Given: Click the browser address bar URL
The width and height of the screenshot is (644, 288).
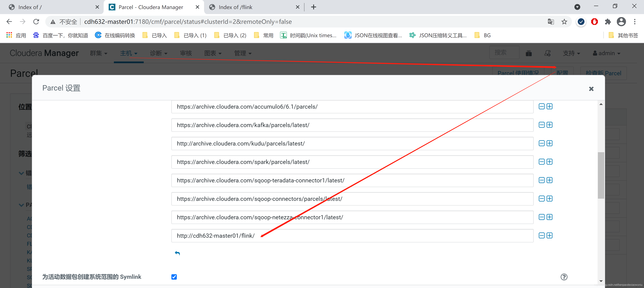Looking at the screenshot, I should 188,22.
